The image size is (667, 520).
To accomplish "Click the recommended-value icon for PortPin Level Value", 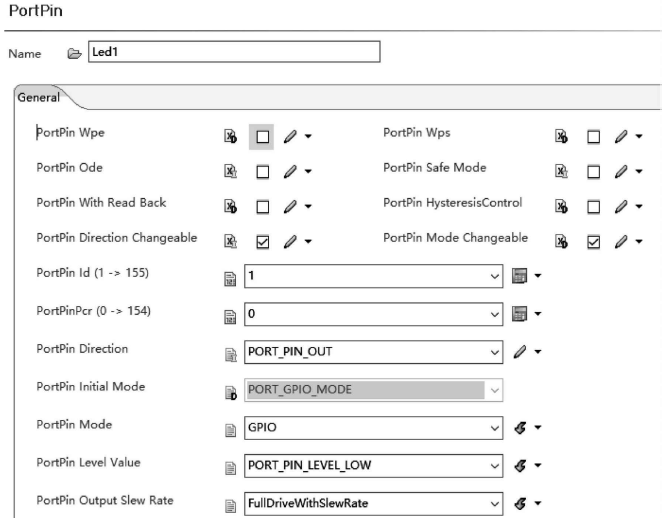I will pos(520,466).
